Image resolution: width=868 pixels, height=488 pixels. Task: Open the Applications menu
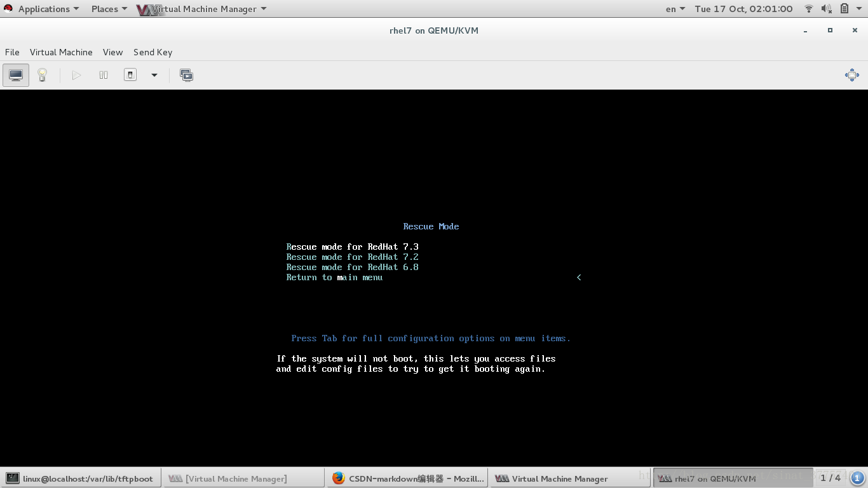coord(48,9)
